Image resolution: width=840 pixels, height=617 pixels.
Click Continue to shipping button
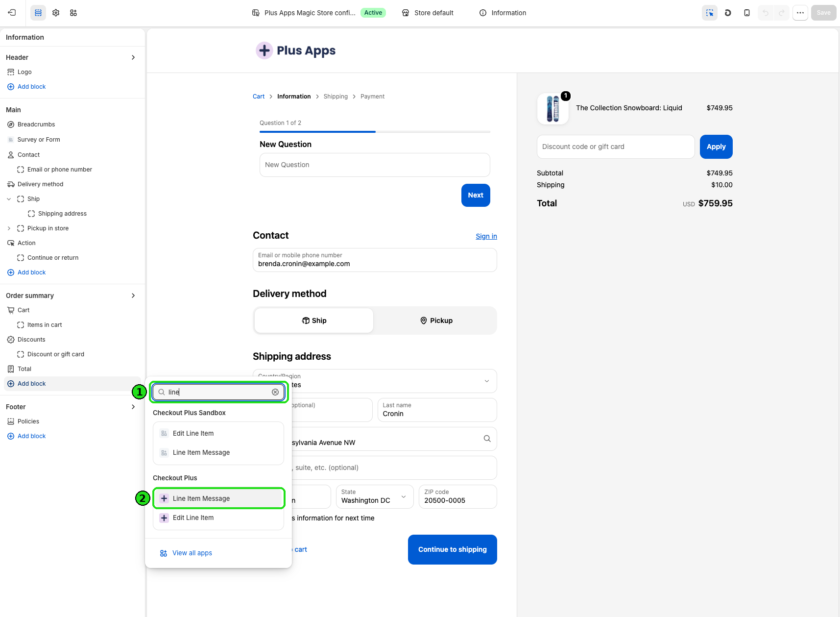point(453,549)
